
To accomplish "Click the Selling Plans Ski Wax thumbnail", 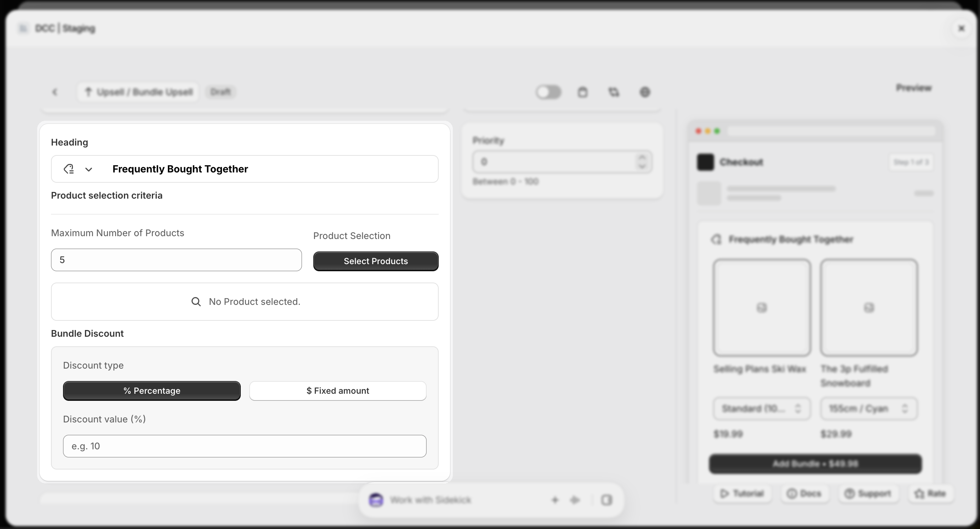I will point(762,307).
